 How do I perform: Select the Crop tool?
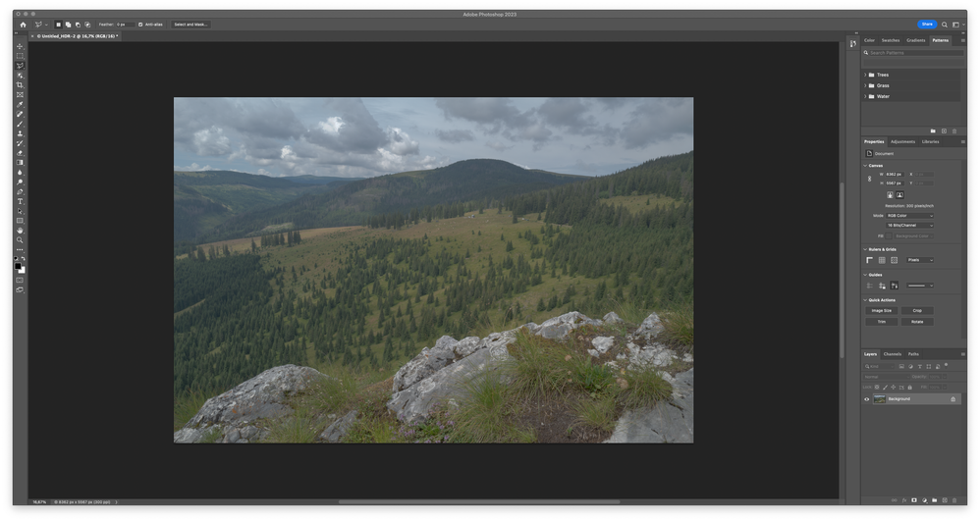pyautogui.click(x=20, y=85)
